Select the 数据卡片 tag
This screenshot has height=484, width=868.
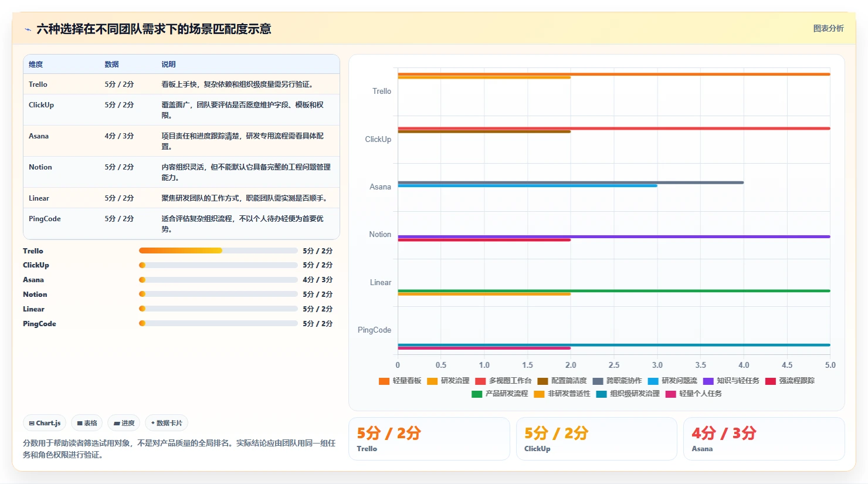click(167, 423)
